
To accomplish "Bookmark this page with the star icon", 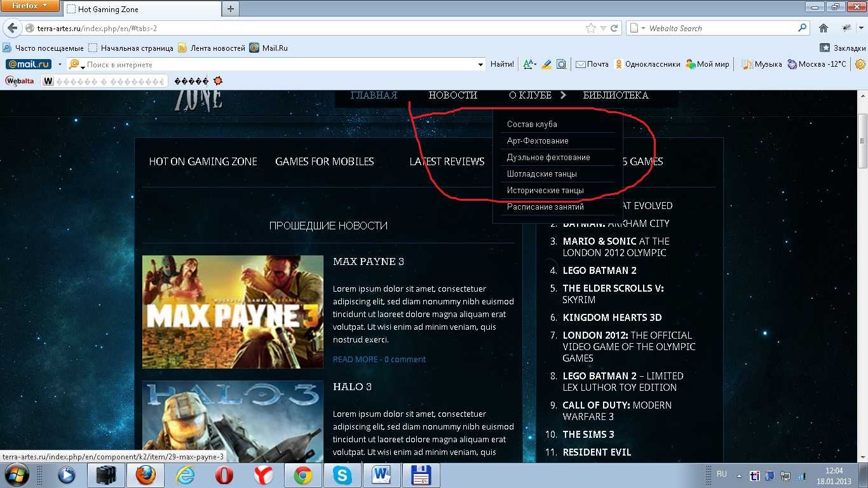I will [590, 28].
